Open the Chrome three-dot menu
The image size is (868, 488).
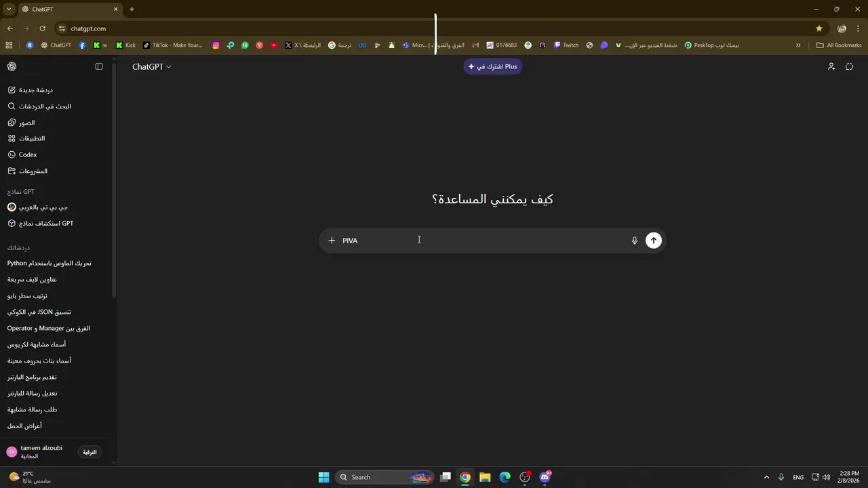coord(859,28)
